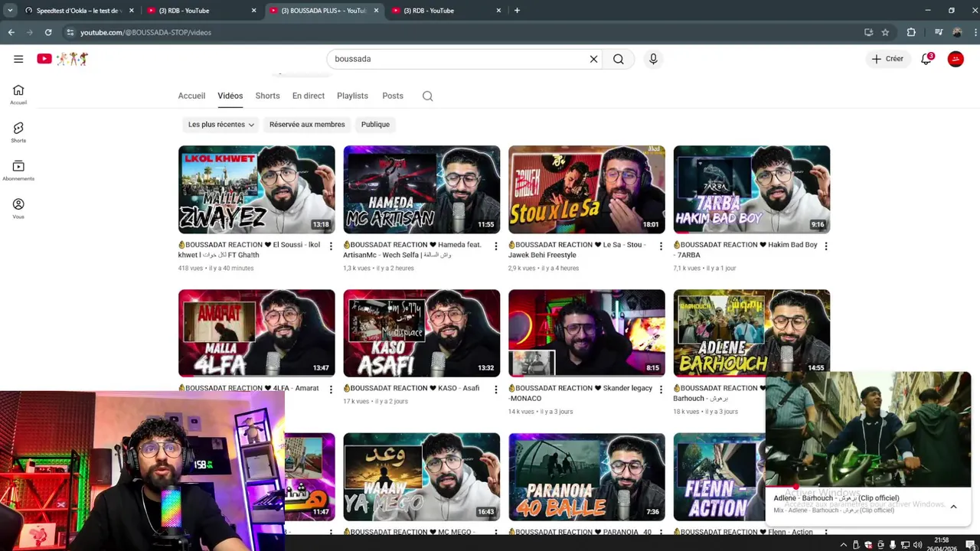Click the YouTube logo

[63, 59]
